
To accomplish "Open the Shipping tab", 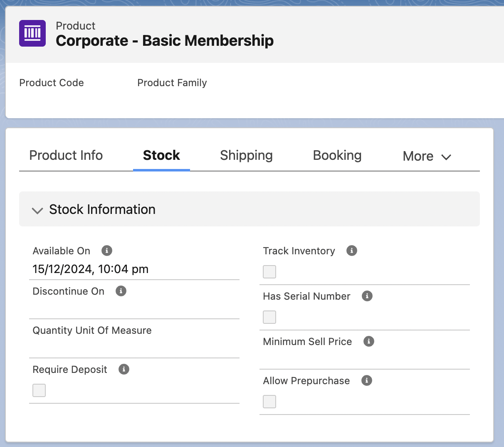I will (246, 156).
